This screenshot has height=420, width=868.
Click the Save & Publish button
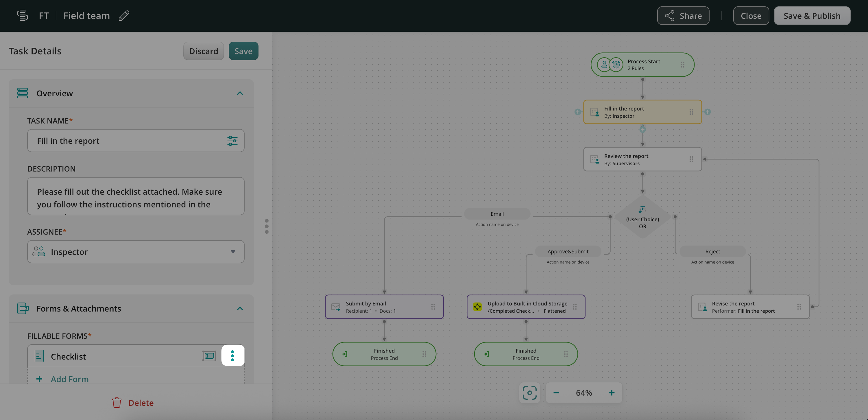click(x=812, y=16)
